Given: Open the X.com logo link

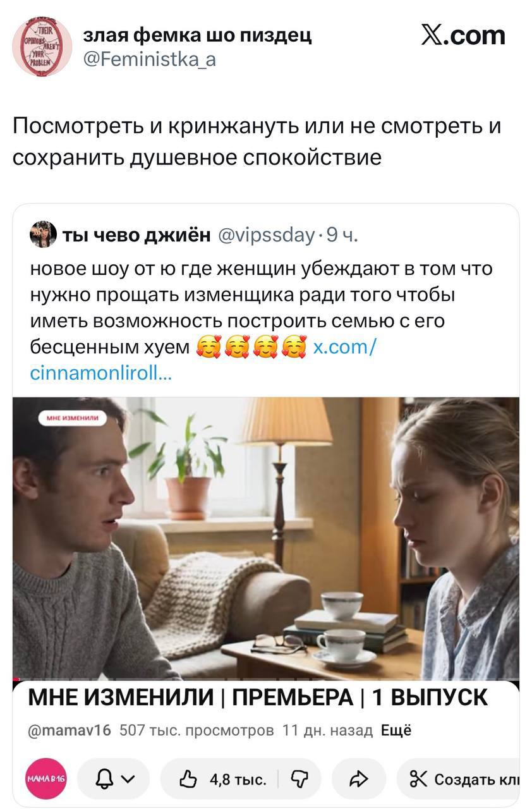Looking at the screenshot, I should (x=463, y=36).
